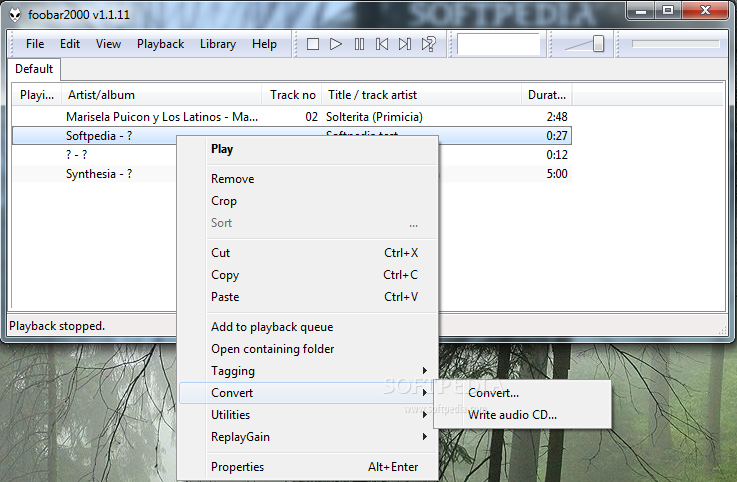Viewport: 737px width, 482px height.
Task: Click the 5:00 duration cell
Action: click(557, 174)
